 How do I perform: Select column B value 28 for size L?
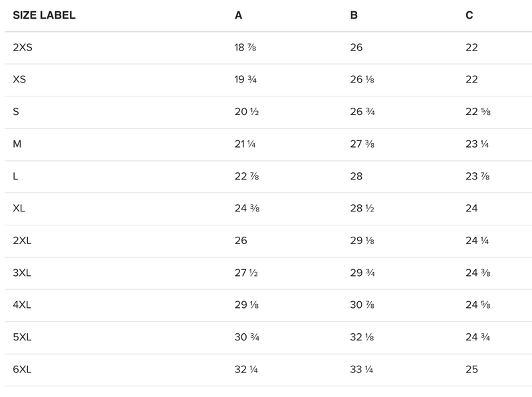click(356, 176)
